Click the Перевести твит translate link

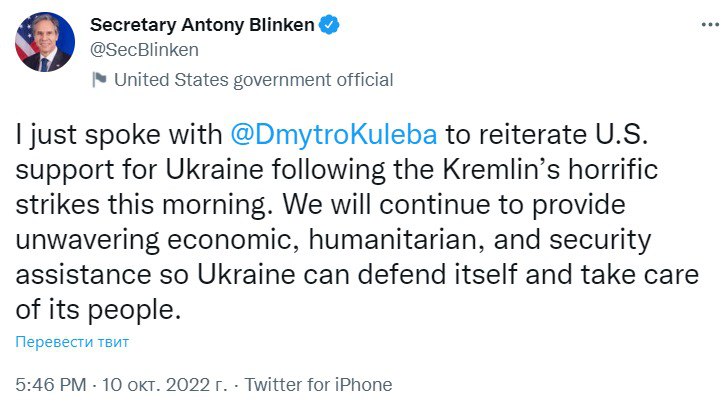pos(72,342)
